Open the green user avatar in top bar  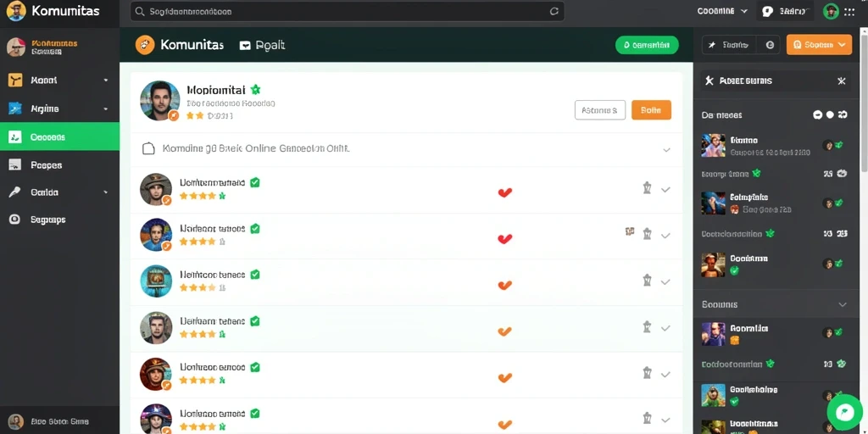(831, 11)
